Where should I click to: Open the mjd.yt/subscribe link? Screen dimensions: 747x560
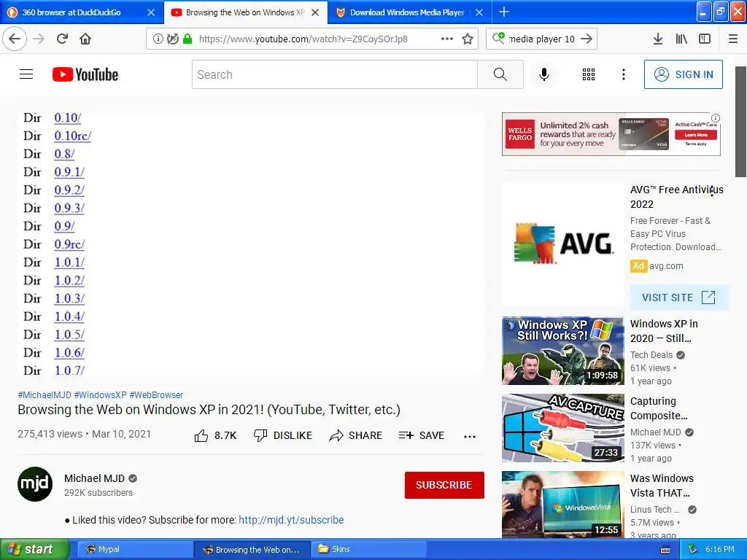tap(291, 519)
